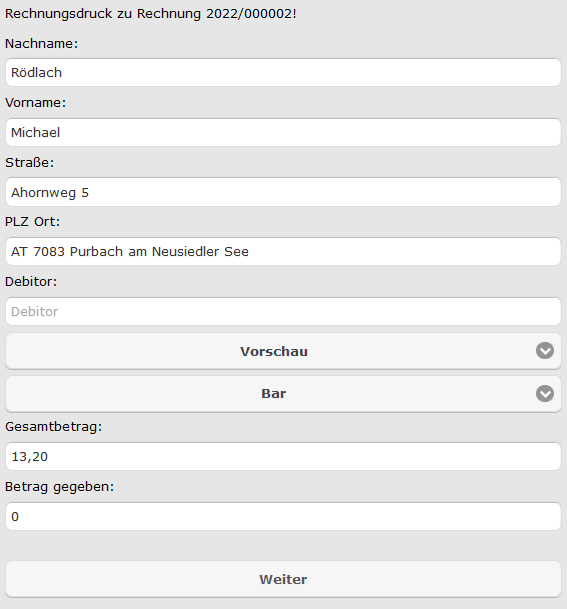The image size is (567, 609).
Task: Click the Rechnungsdruck zu Rechnung heading text
Action: click(151, 14)
